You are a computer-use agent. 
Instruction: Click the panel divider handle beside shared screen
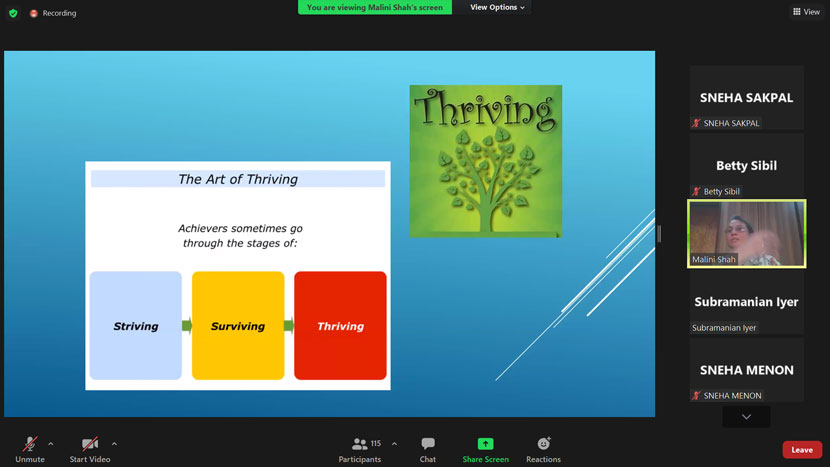659,233
